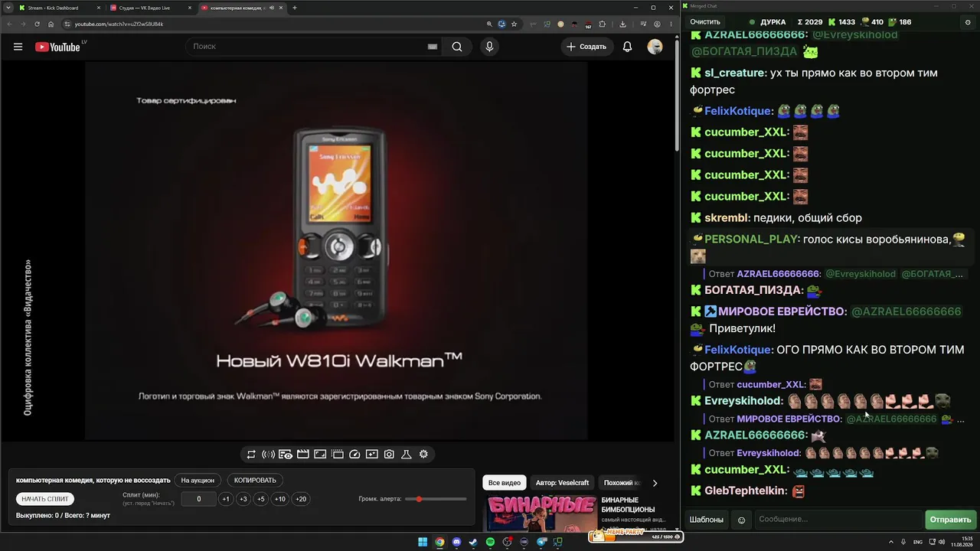This screenshot has height=551, width=980.
Task: Open browser downloads
Action: 623,24
